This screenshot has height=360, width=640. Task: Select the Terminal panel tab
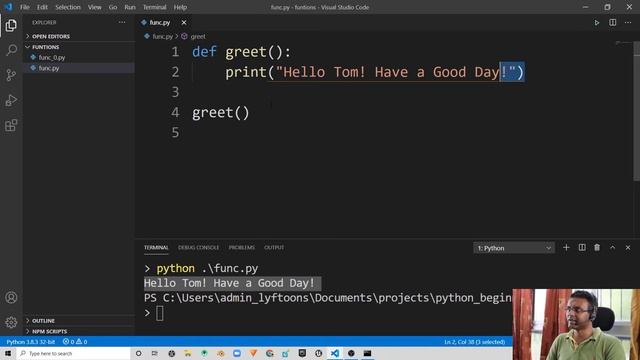[x=156, y=247]
